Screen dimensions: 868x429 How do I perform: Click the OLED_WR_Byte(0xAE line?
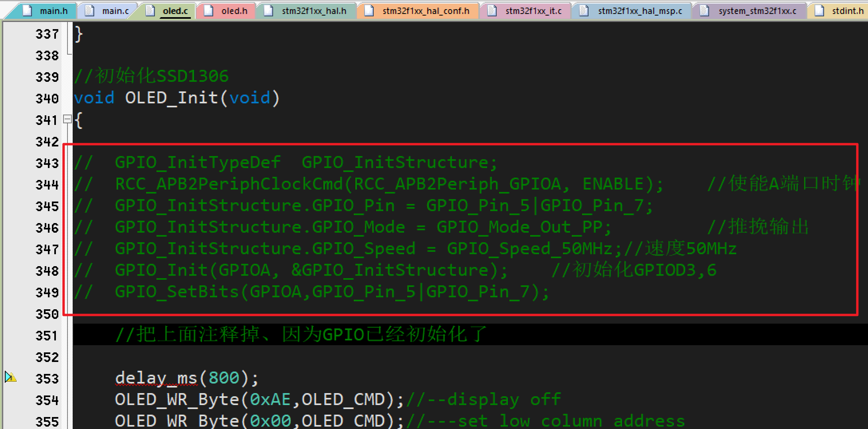(x=338, y=400)
